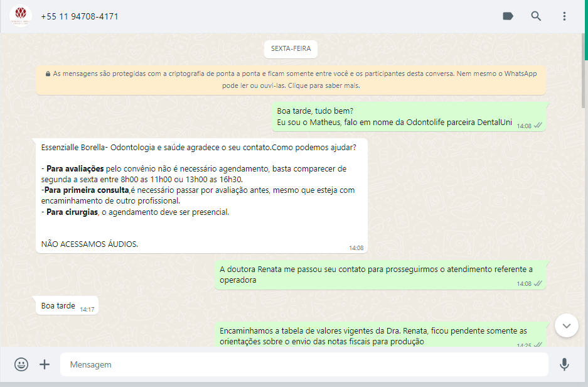This screenshot has width=588, height=387.
Task: Click the lock icon in encryption notice
Action: 48,74
